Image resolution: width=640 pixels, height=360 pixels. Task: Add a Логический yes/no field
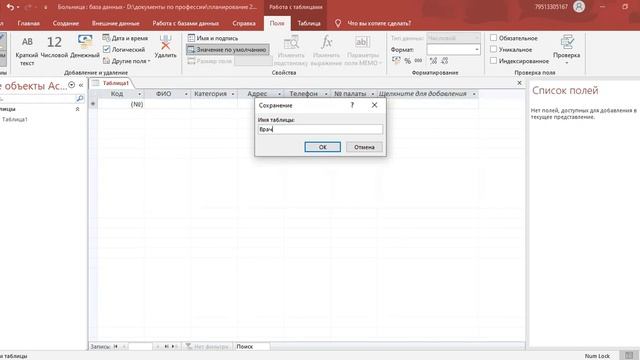(x=124, y=49)
